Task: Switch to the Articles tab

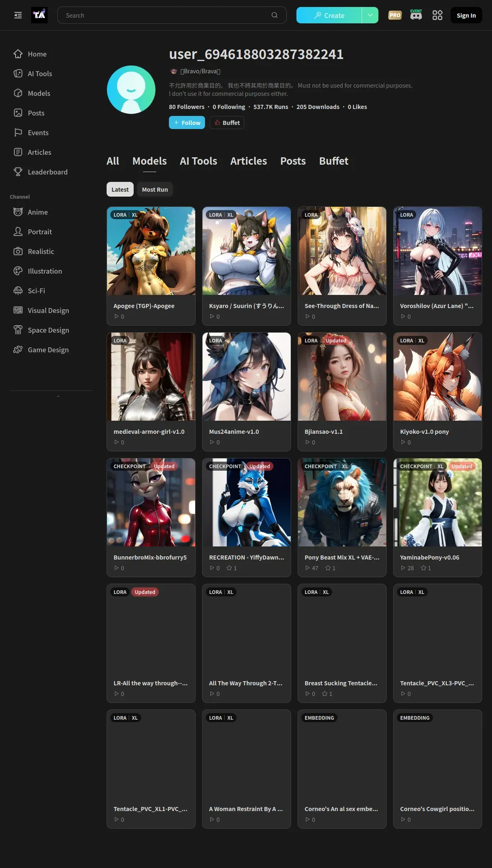Action: tap(248, 161)
